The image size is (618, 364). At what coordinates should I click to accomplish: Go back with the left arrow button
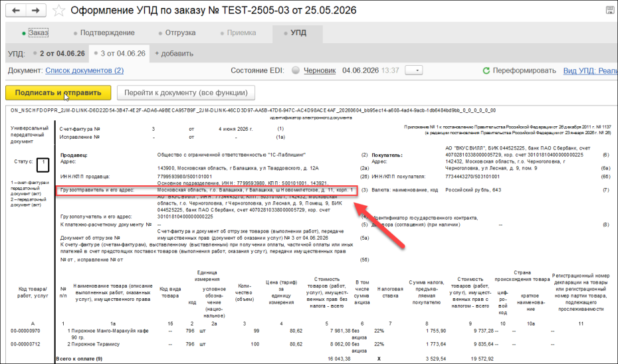click(x=16, y=10)
